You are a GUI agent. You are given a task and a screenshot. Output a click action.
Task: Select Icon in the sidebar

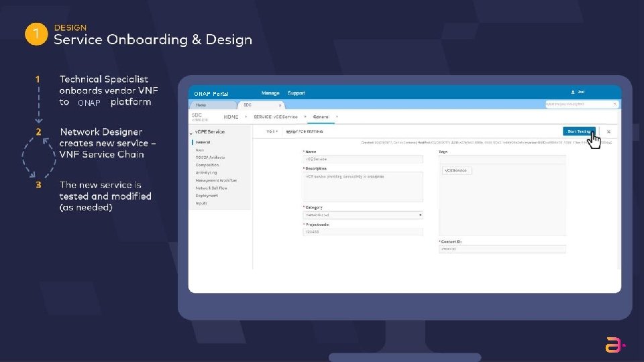coord(200,149)
